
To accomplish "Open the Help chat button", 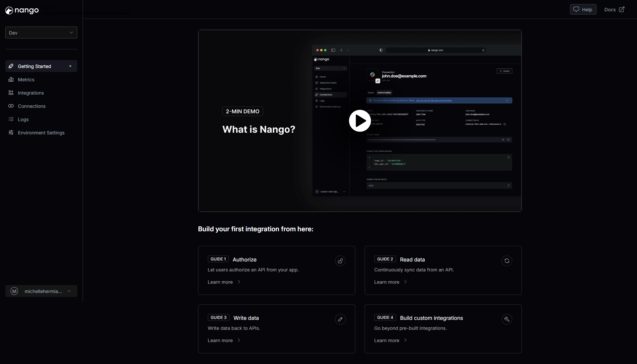I will [583, 9].
